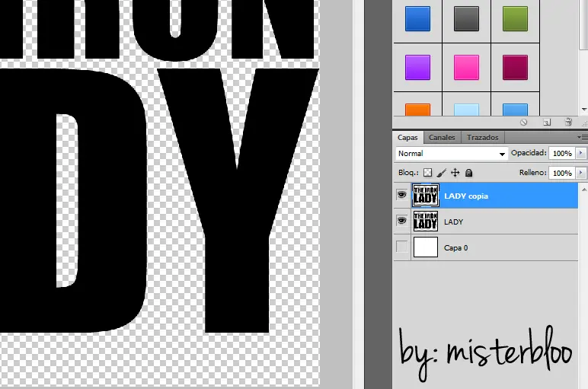Open the Relleno slider arrow

pyautogui.click(x=580, y=173)
